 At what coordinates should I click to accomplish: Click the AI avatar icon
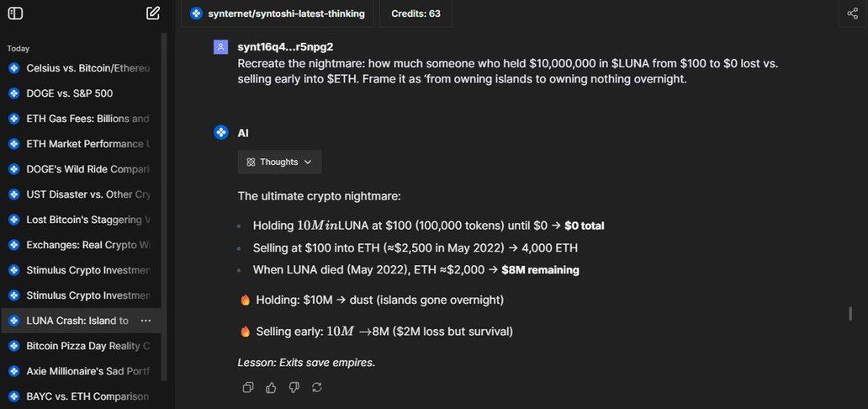pyautogui.click(x=220, y=132)
